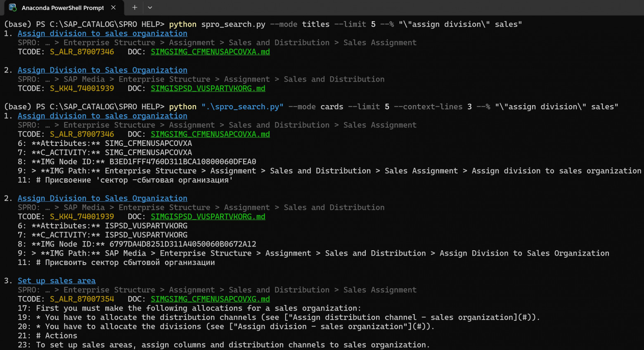644x350 pixels.
Task: Open result 2 title link in titles-mode output
Action: coord(102,70)
